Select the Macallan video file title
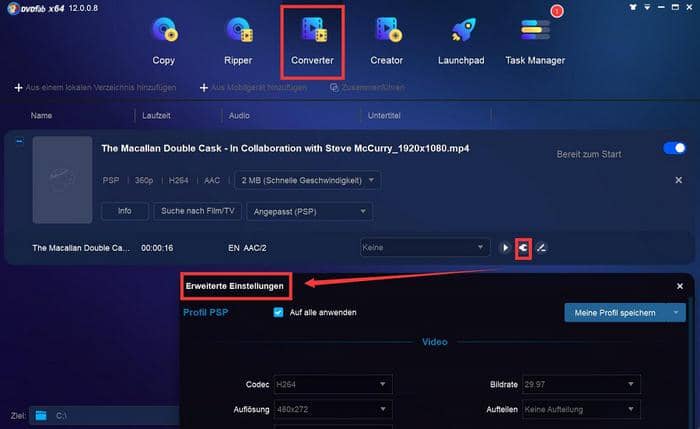This screenshot has height=429, width=700. 285,149
